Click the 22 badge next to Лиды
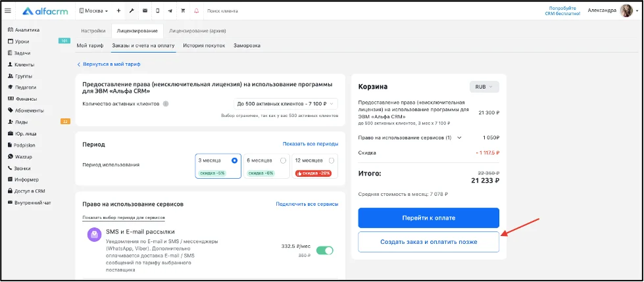Screen dimensions: 644x282 (x=65, y=122)
